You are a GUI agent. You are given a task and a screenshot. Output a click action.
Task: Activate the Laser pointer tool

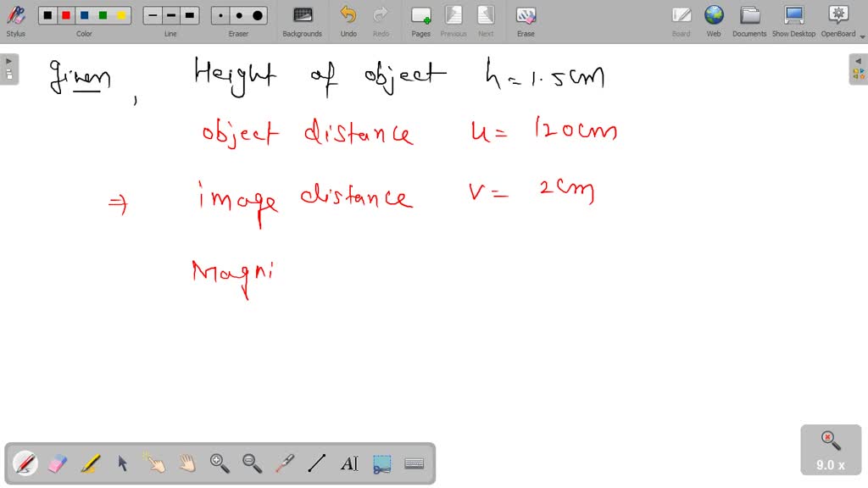pyautogui.click(x=284, y=463)
